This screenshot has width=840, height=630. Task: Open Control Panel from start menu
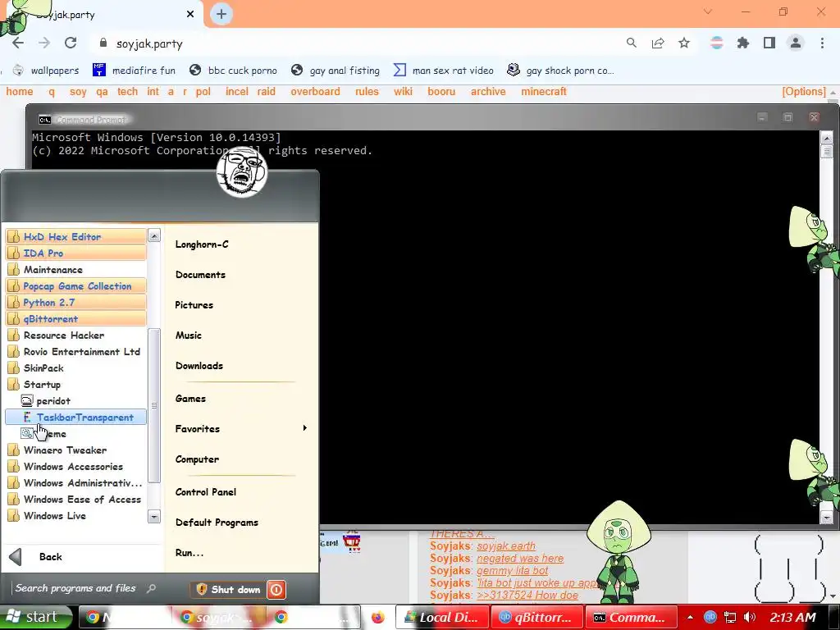206,492
